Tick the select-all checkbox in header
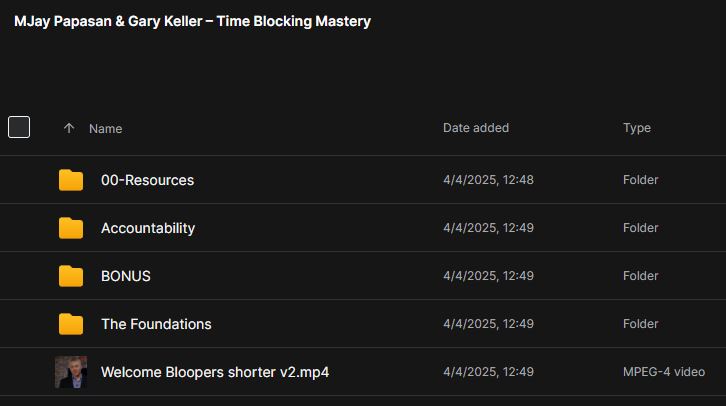726x406 pixels. pos(19,127)
